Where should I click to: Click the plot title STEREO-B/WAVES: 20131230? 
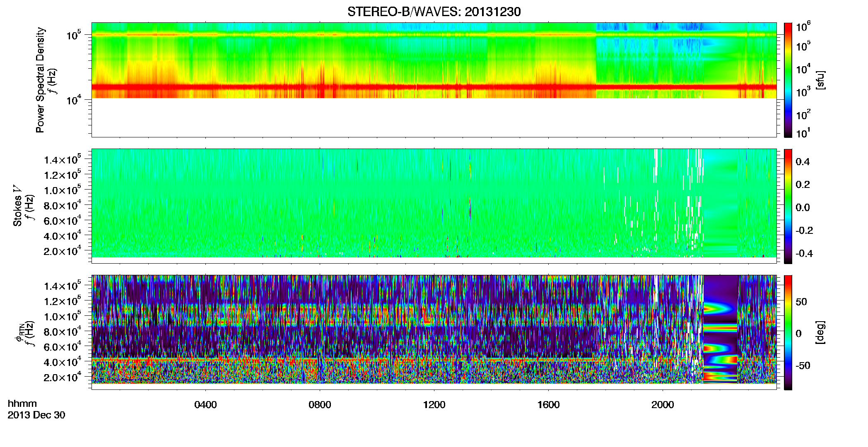434,12
